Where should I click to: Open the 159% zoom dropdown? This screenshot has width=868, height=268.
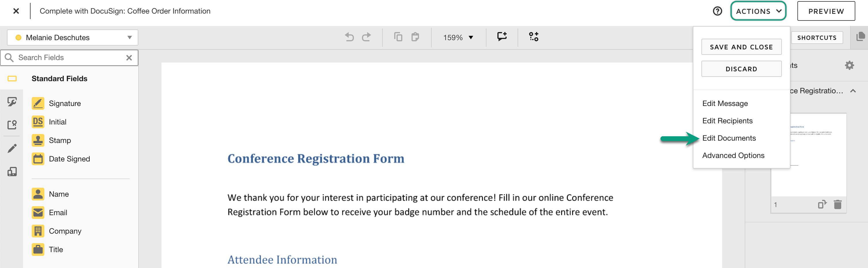tap(458, 38)
